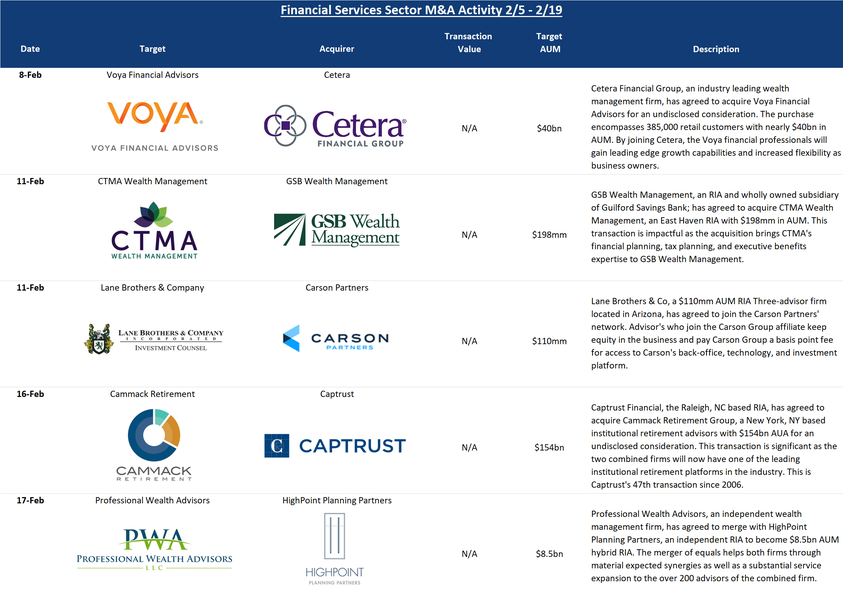The height and width of the screenshot is (600, 843).
Task: Click the Cetera Financial Group logo
Action: coord(335,126)
